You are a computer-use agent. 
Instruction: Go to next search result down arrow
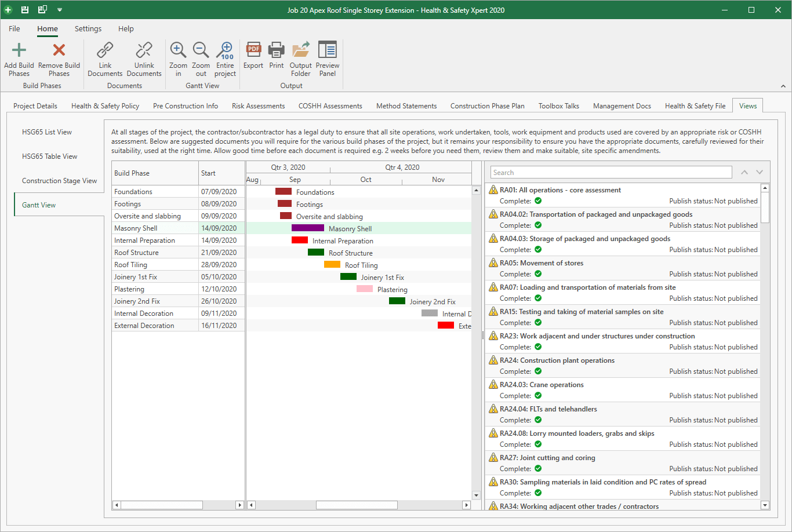click(x=760, y=173)
